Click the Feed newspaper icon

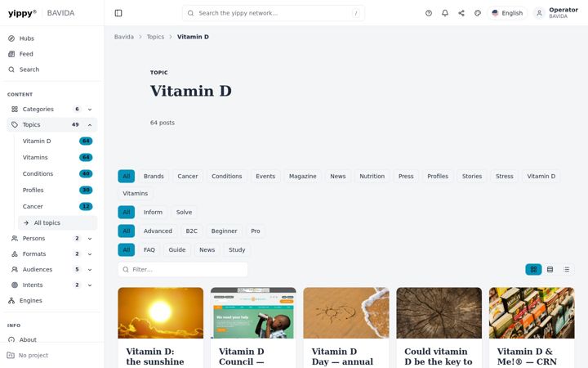click(x=11, y=54)
